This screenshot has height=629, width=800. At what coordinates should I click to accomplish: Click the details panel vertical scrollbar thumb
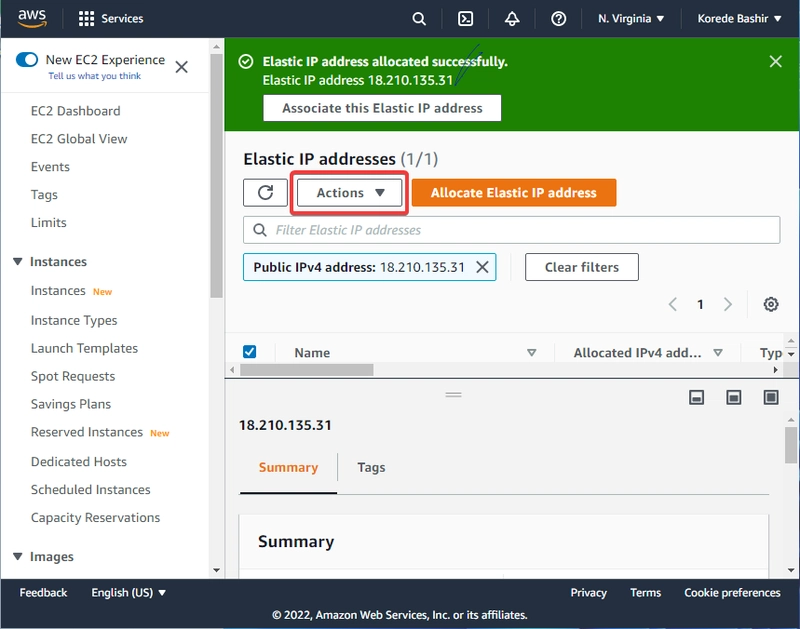(791, 445)
